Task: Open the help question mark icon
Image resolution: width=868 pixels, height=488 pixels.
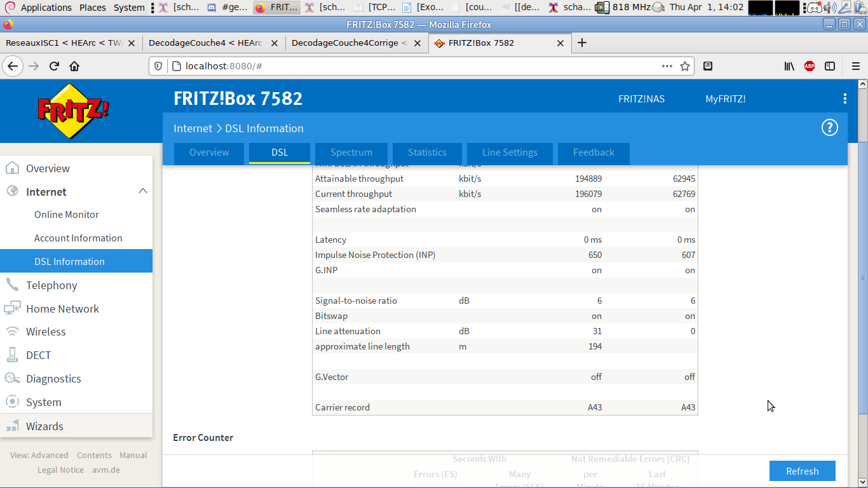Action: (x=830, y=128)
